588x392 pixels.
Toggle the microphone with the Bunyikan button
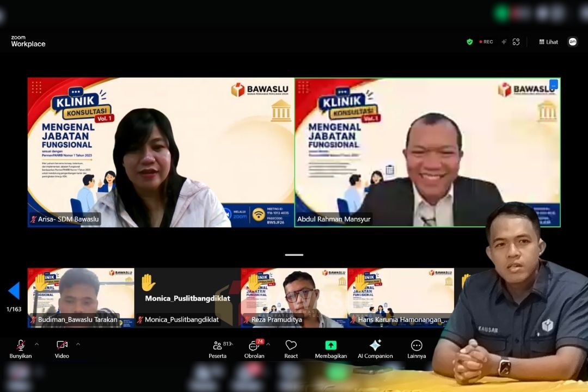tap(21, 350)
